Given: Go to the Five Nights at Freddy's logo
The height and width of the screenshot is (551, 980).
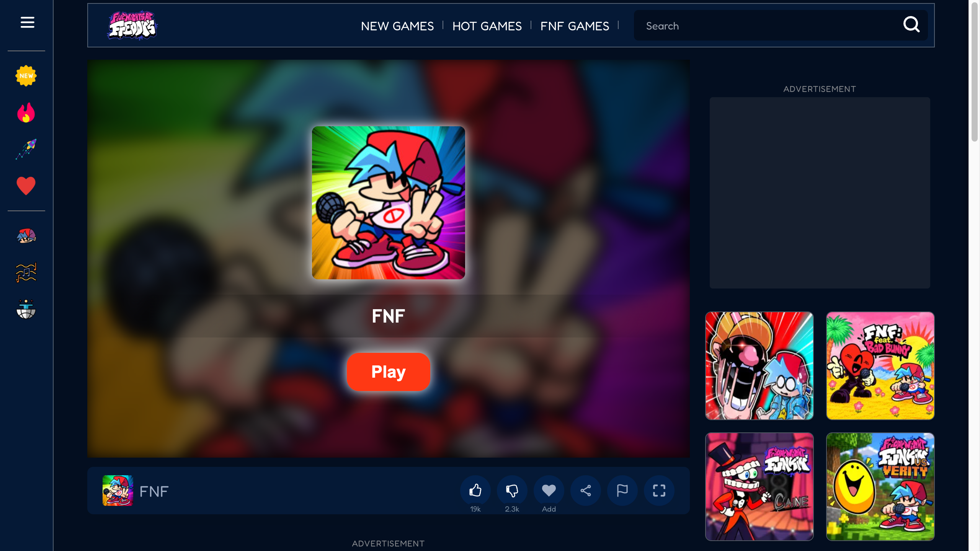Looking at the screenshot, I should (132, 25).
